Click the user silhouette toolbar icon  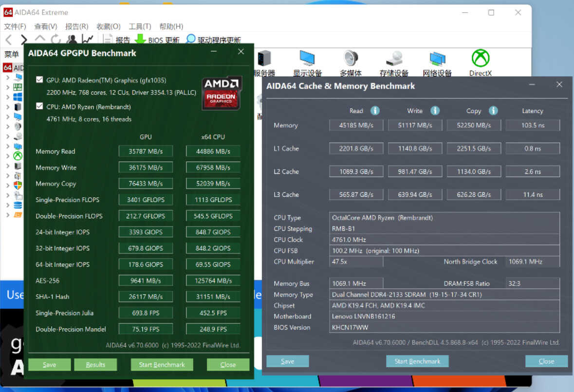pyautogui.click(x=72, y=39)
